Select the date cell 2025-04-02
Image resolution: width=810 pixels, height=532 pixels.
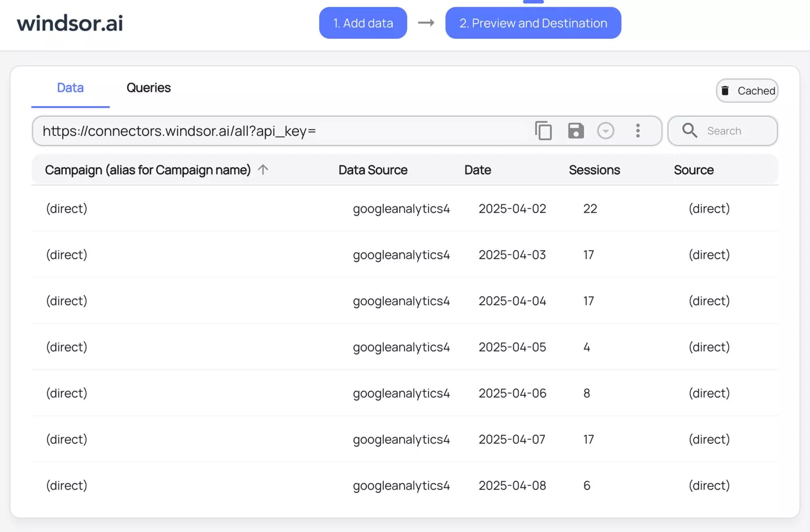(x=512, y=209)
